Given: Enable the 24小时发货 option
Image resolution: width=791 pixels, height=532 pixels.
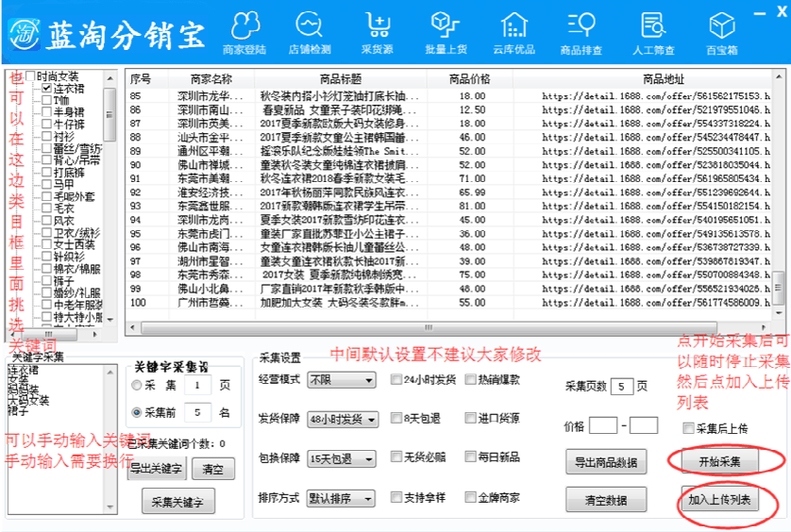Looking at the screenshot, I should [x=396, y=379].
